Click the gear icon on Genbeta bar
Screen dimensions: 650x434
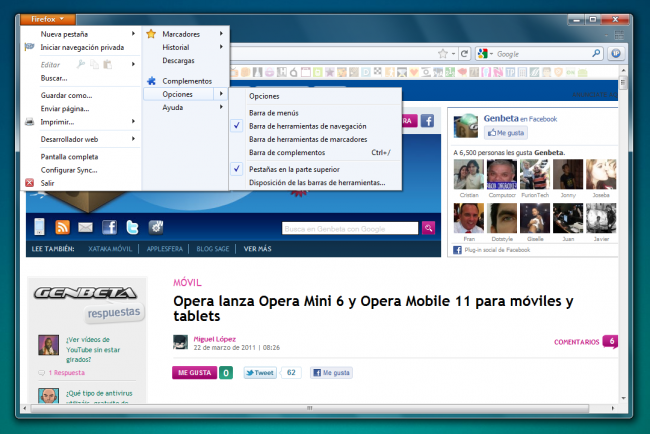pos(156,227)
